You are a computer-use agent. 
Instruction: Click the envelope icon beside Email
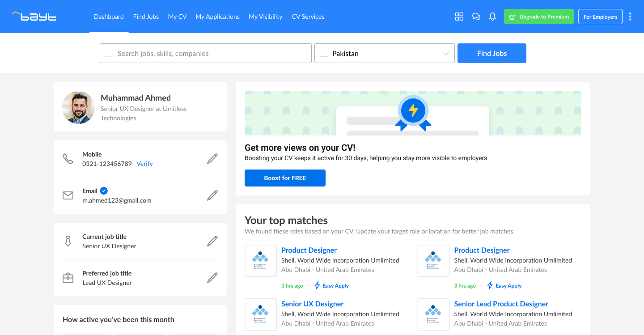pos(68,195)
